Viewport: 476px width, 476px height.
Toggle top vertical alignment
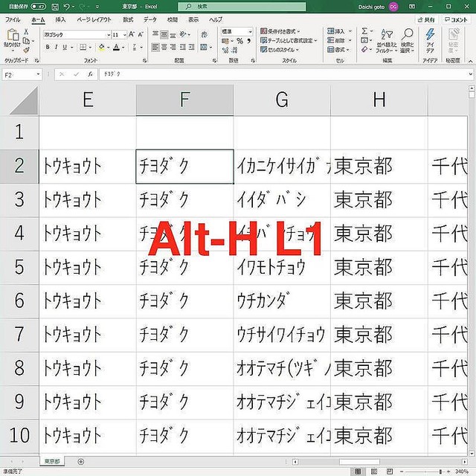pos(155,34)
